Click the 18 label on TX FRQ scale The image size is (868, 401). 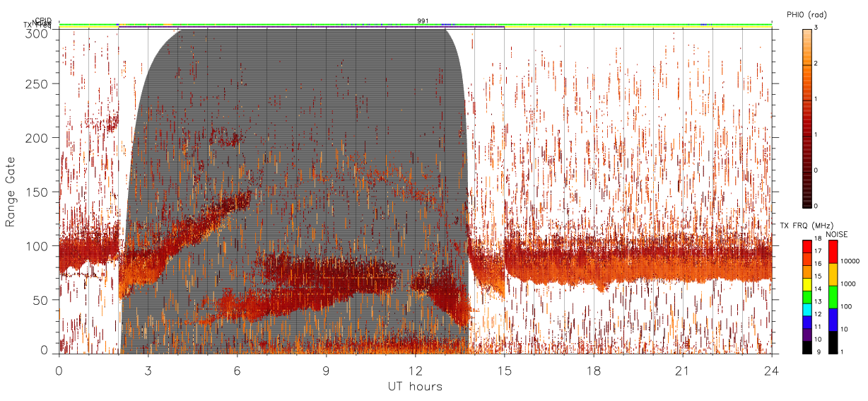point(819,239)
